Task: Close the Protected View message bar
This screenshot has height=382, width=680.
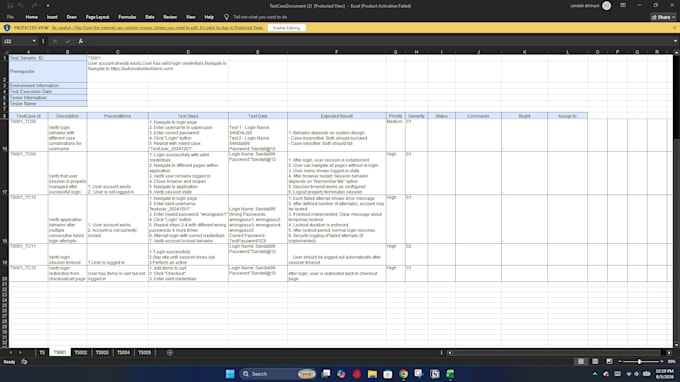Action: coord(675,28)
